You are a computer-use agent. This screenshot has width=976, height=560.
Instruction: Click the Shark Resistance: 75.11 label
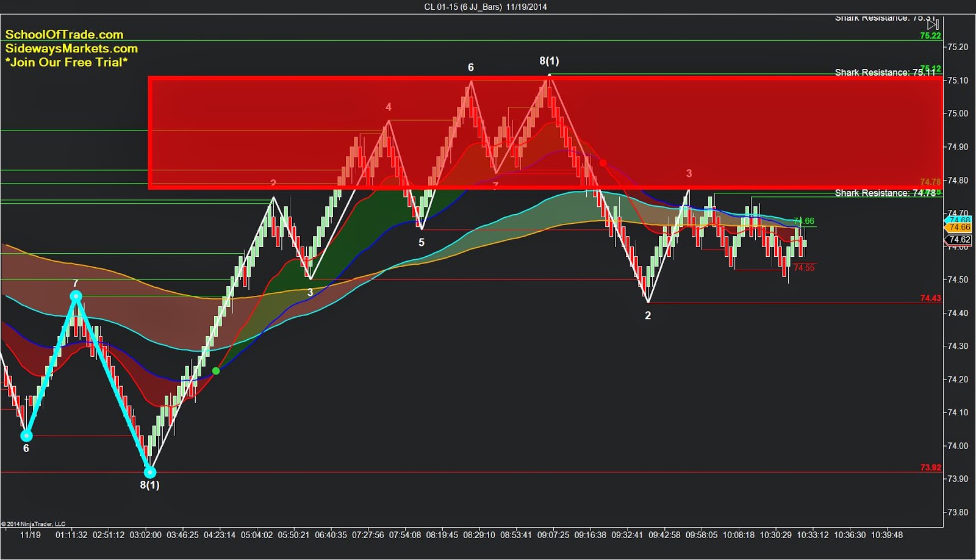pos(884,73)
